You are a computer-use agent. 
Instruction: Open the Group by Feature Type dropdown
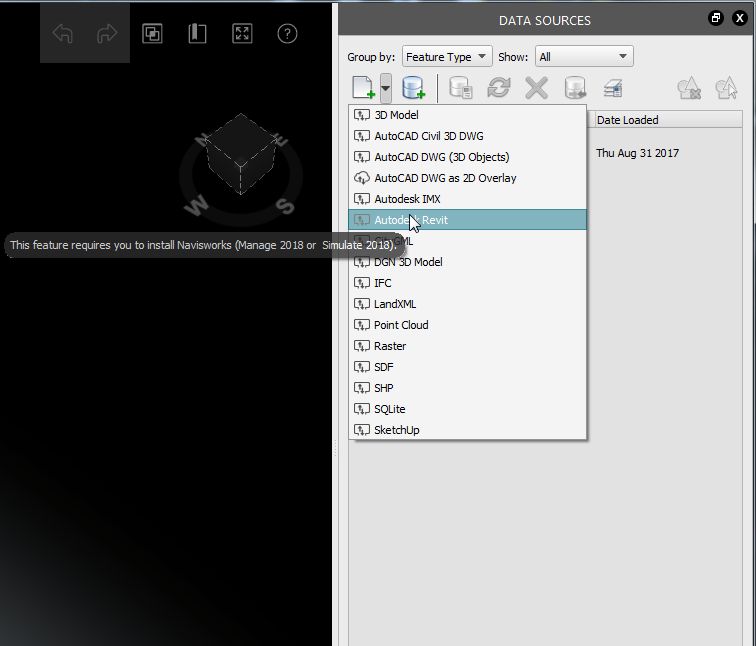447,56
